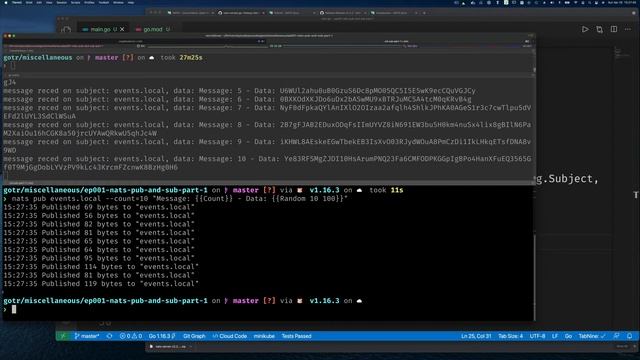640x360 pixels.
Task: Open Git Graph from status bar
Action: (x=194, y=336)
